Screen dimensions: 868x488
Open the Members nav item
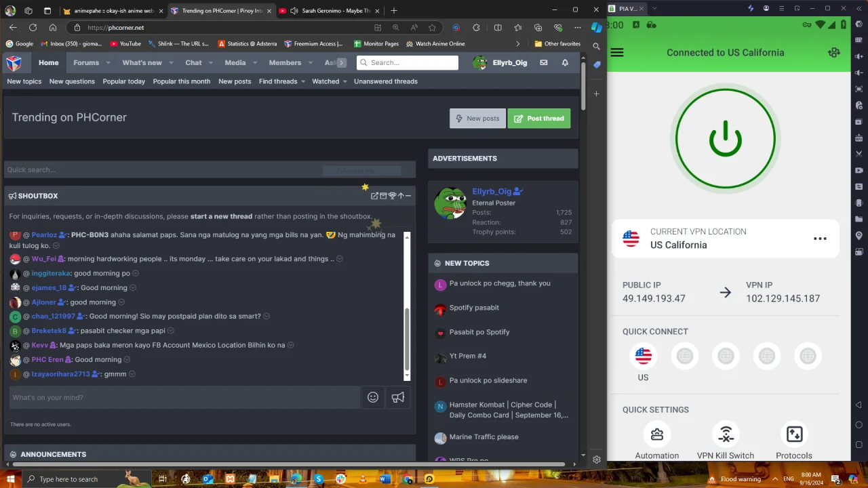285,62
